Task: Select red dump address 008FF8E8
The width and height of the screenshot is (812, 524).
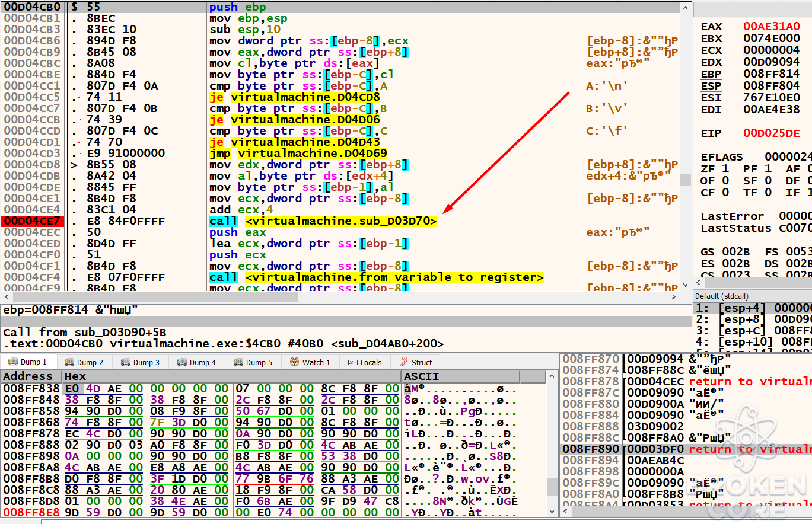Action: 31,512
